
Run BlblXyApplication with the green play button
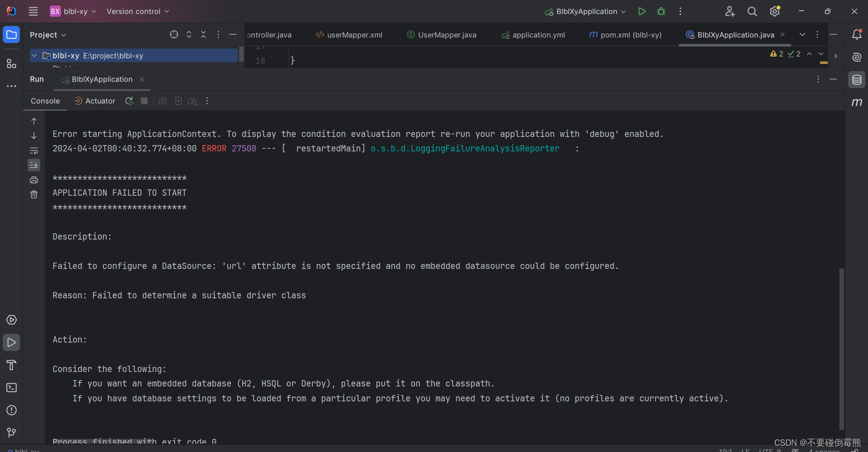pos(642,11)
